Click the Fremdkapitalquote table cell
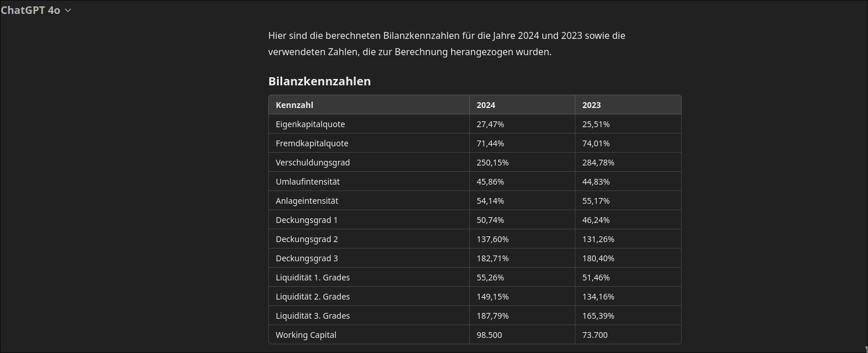 [312, 143]
